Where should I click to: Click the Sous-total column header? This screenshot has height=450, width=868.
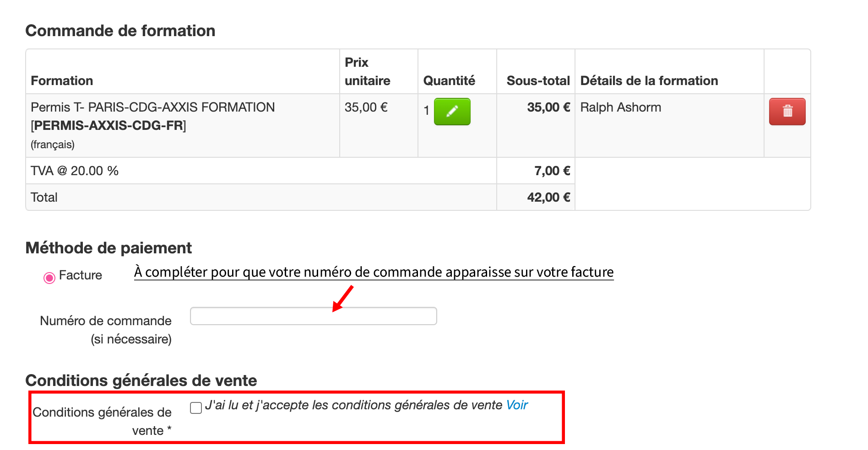pos(538,80)
